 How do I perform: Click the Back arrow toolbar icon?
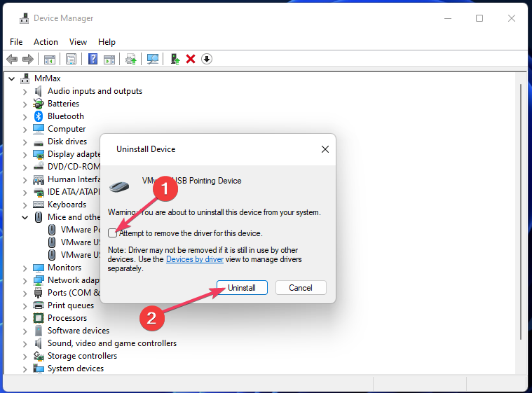(x=12, y=60)
